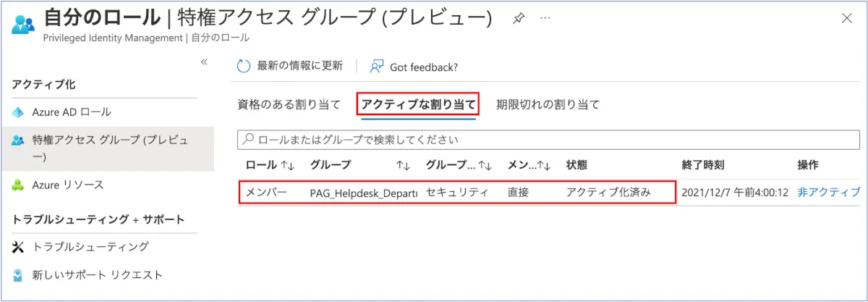Select the アクティブな割り当て tab
The image size is (868, 302).
(x=419, y=104)
